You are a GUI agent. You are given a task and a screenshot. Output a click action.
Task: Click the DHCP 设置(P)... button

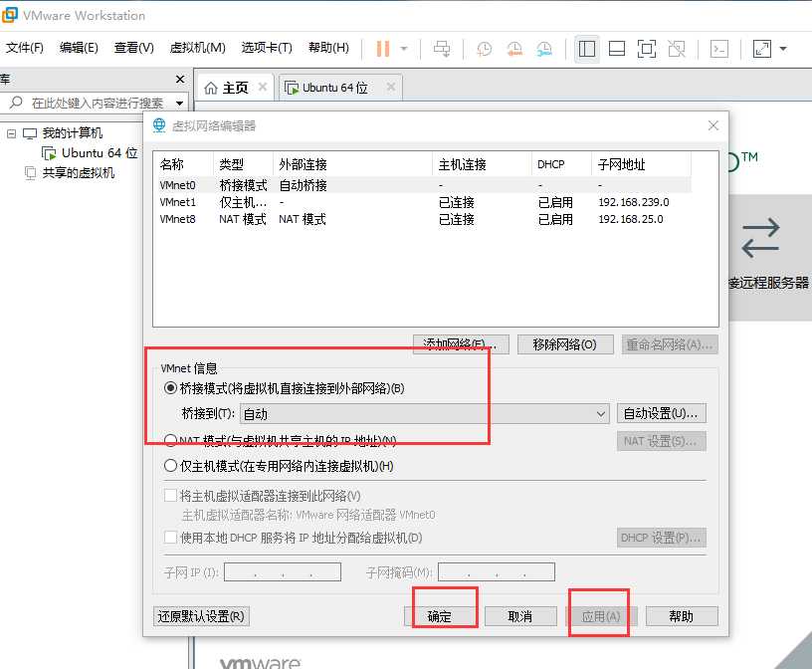pyautogui.click(x=662, y=538)
